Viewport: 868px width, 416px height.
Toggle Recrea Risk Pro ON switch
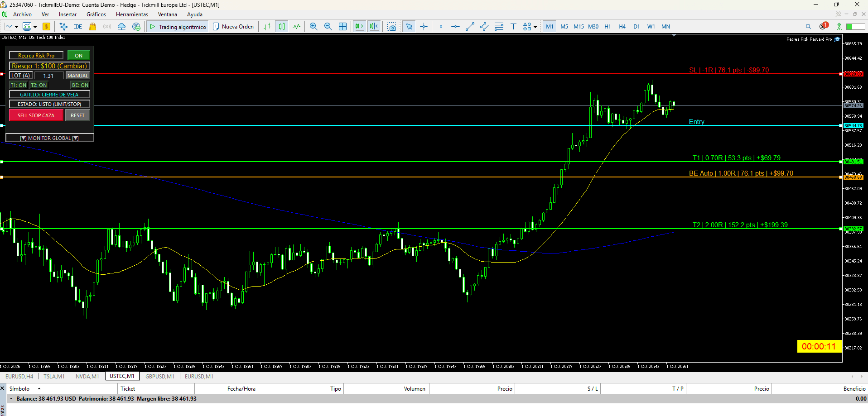point(79,56)
